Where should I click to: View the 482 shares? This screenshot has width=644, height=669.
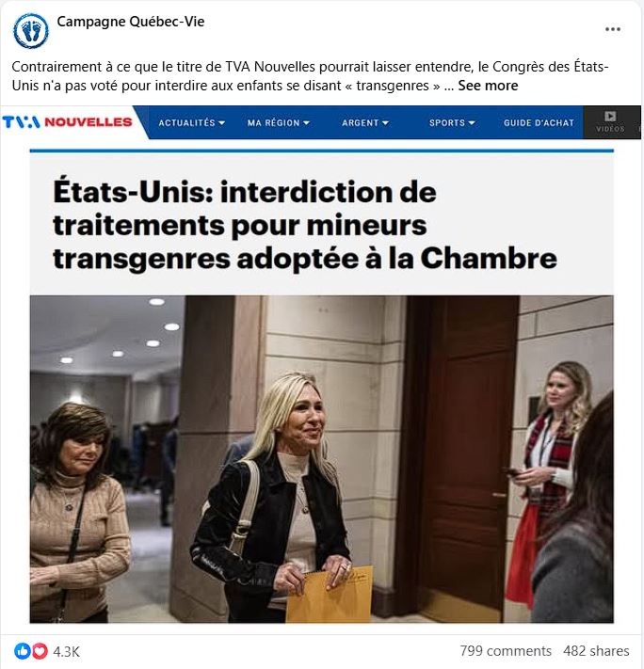596,651
